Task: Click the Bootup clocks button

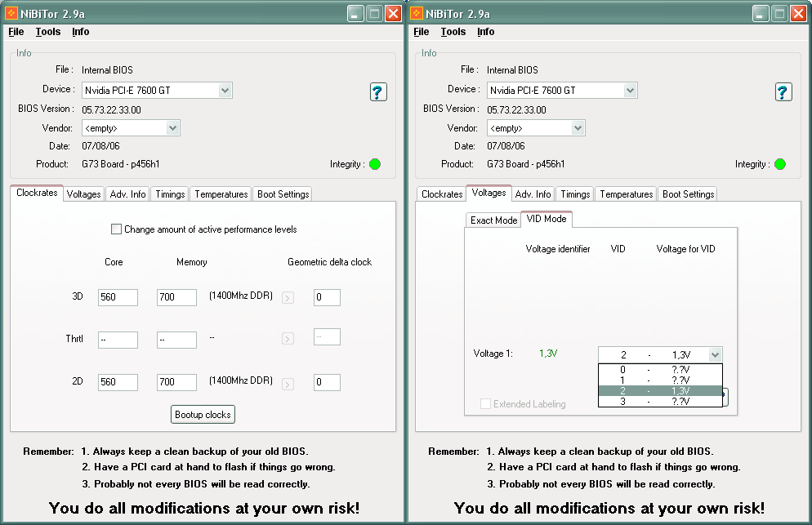Action: point(203,415)
